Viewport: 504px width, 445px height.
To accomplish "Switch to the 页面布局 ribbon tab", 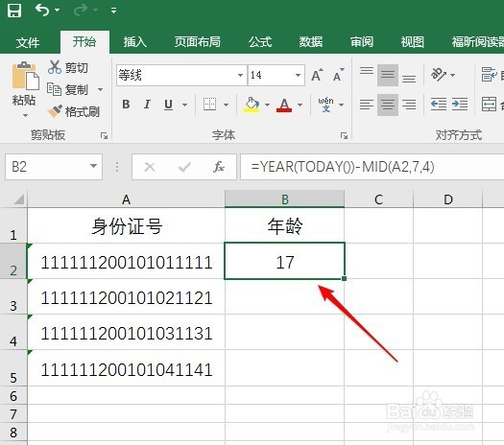I will coord(198,42).
